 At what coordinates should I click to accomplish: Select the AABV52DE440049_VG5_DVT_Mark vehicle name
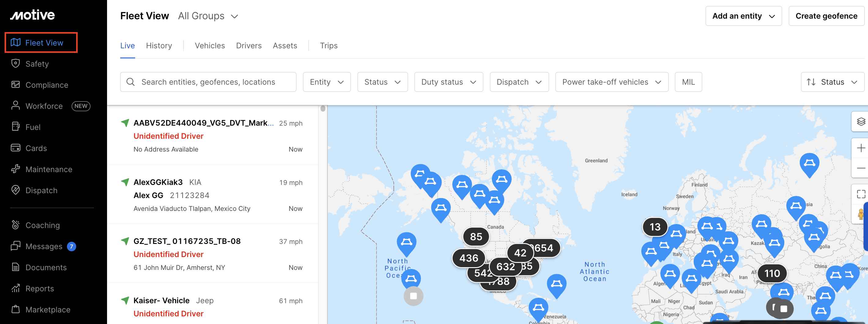pos(203,123)
